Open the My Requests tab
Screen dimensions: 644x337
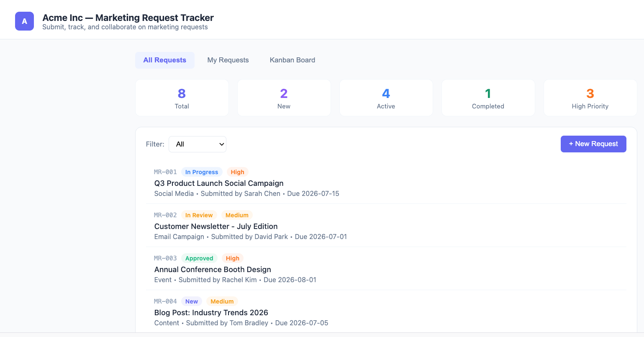(228, 60)
